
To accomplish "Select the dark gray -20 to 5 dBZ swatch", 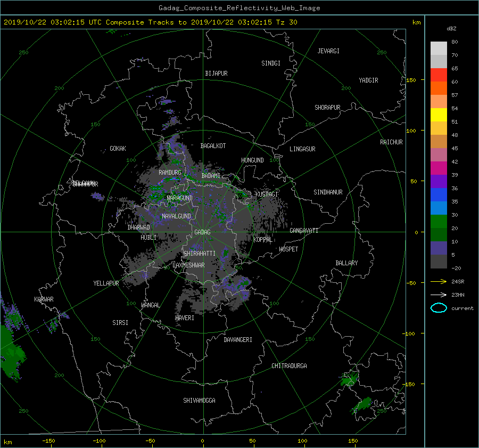I will (439, 262).
